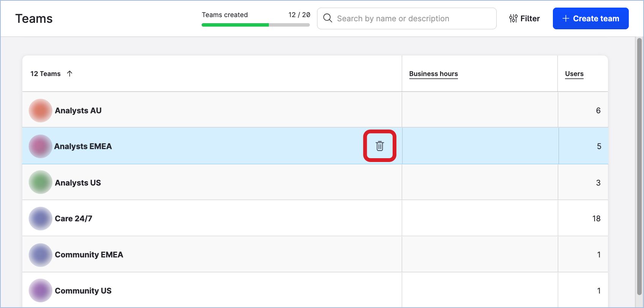The width and height of the screenshot is (644, 308).
Task: Click the Care 24/7 blue avatar
Action: (x=40, y=219)
